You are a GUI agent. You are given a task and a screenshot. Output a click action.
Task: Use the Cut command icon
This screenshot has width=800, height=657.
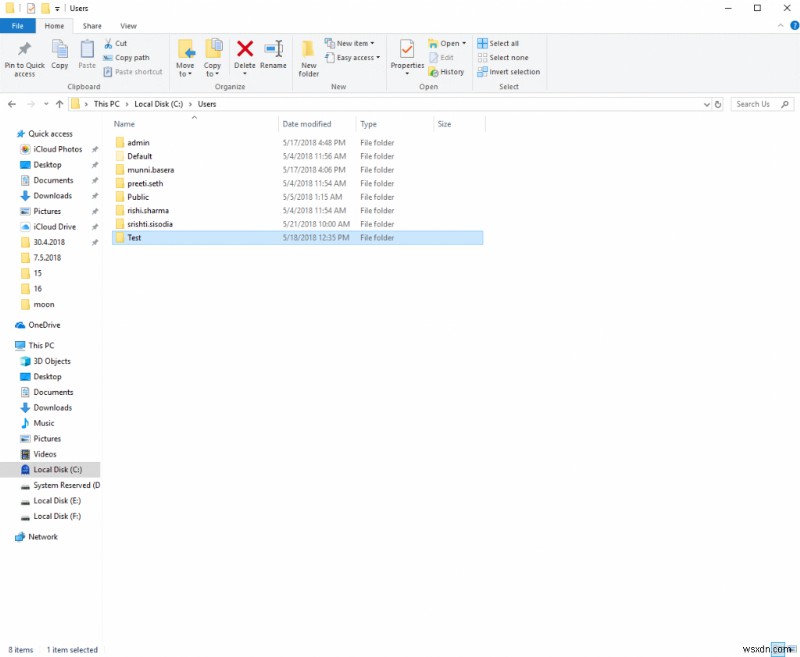tap(110, 44)
